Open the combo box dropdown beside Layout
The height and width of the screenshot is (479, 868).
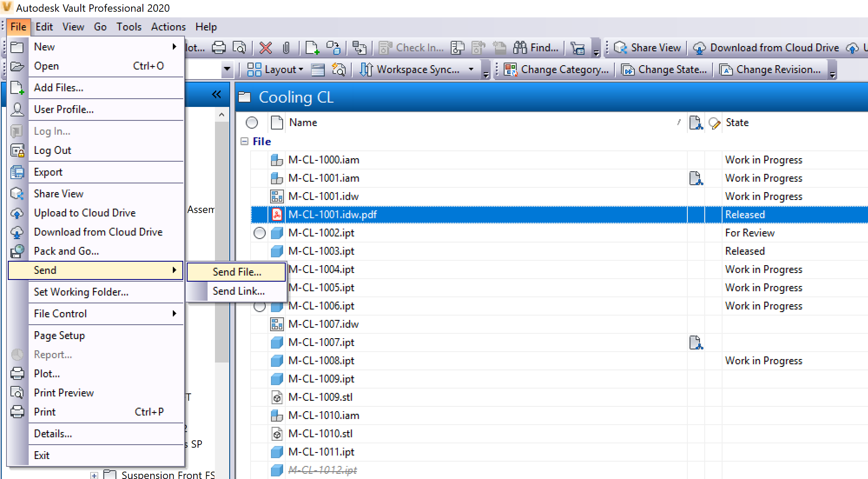pyautogui.click(x=227, y=70)
